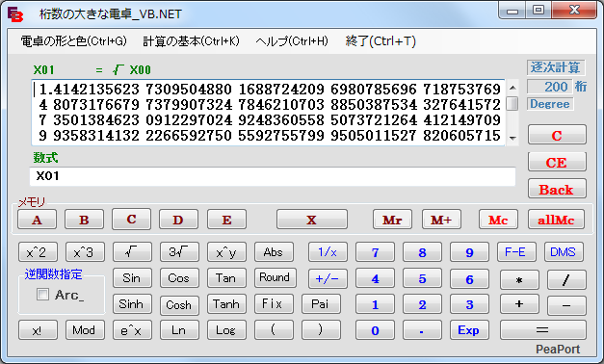Insert pi with the Pai button
The image size is (604, 364).
point(321,304)
